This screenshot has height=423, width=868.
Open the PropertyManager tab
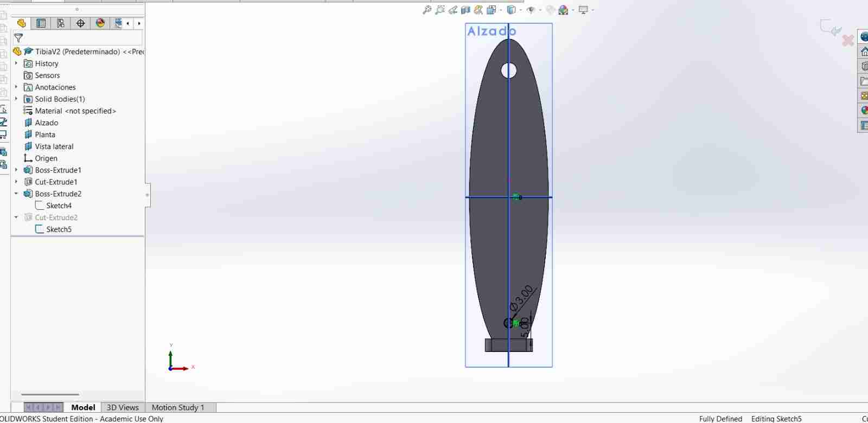[x=41, y=23]
